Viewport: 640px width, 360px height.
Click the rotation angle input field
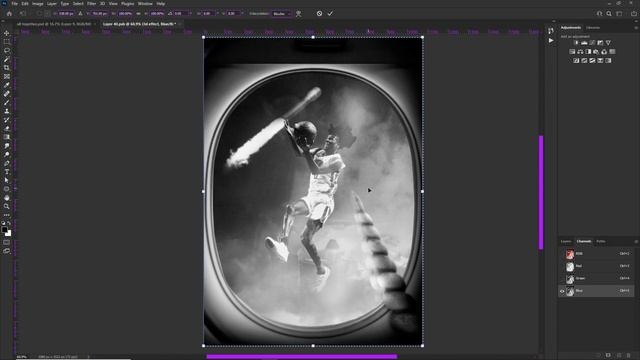181,13
